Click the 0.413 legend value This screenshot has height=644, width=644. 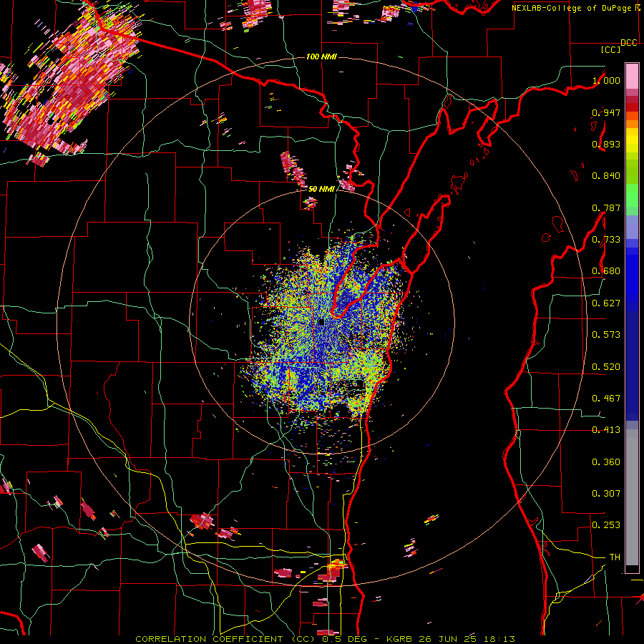pos(606,430)
